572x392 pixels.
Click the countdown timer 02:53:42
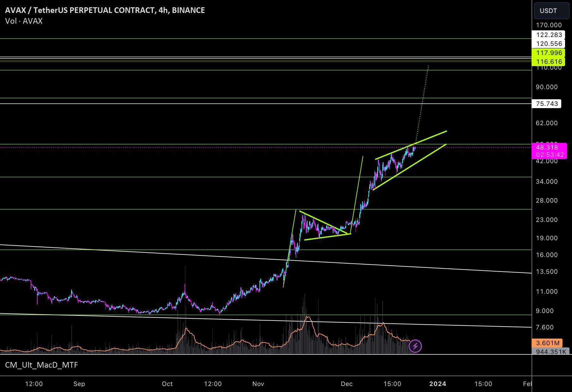point(550,155)
